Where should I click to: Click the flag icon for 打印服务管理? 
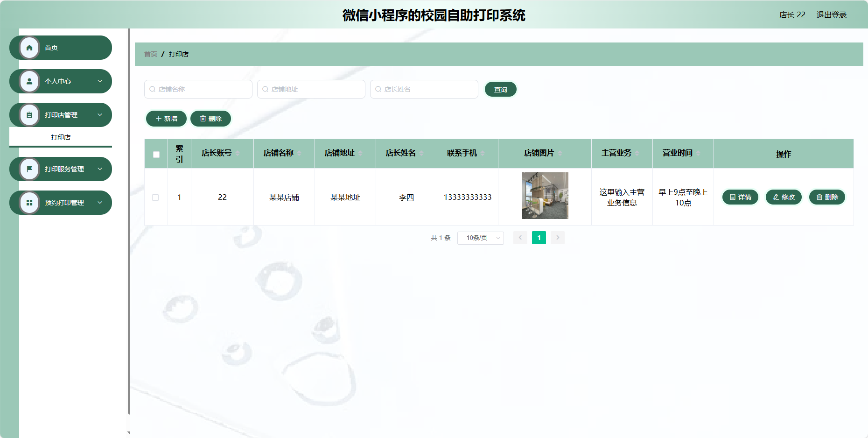[29, 169]
